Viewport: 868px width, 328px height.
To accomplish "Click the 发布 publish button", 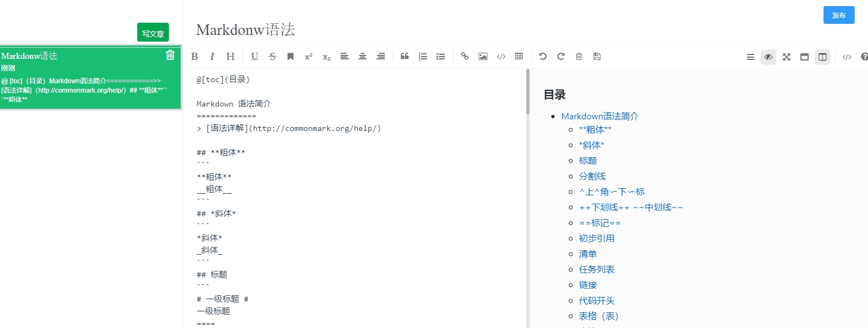I will point(839,15).
